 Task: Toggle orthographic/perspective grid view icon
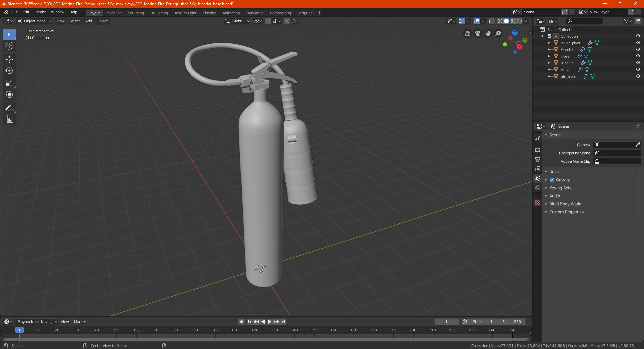coord(468,33)
